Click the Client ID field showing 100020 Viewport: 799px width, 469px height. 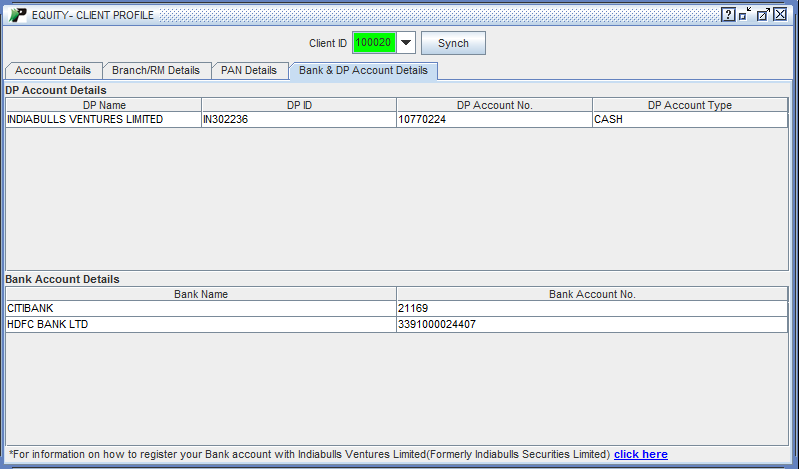[x=374, y=43]
